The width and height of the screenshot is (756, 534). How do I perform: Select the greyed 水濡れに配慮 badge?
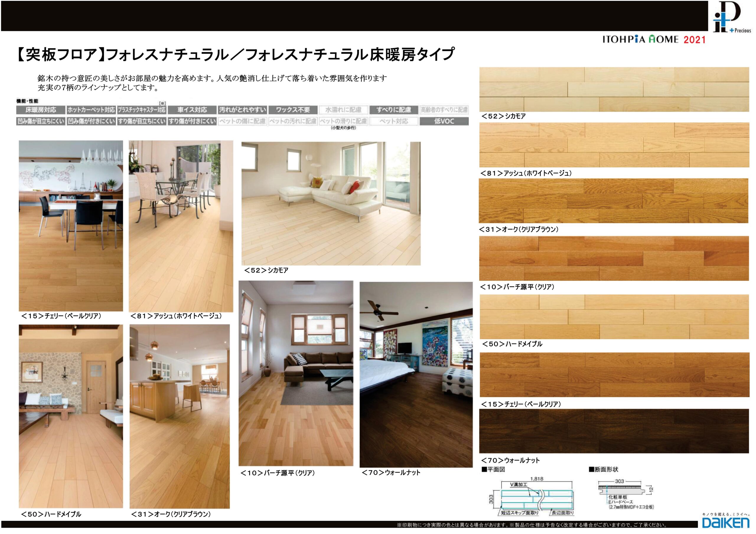click(x=343, y=110)
